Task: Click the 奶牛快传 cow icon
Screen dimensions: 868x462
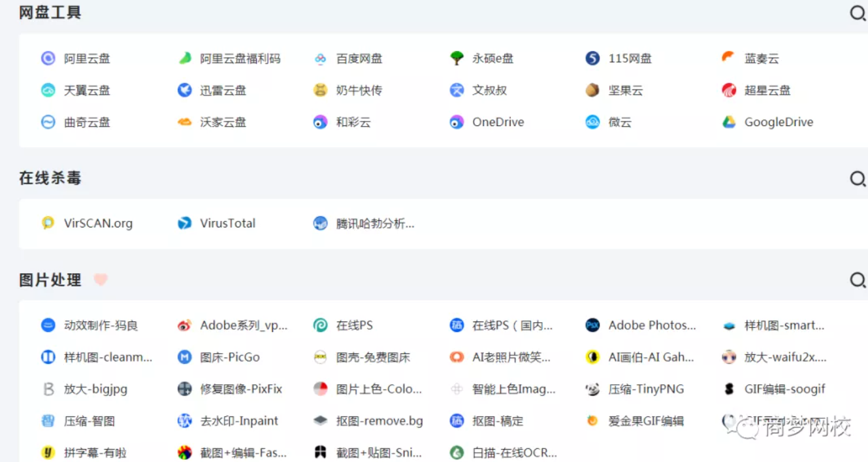Action: tap(320, 90)
